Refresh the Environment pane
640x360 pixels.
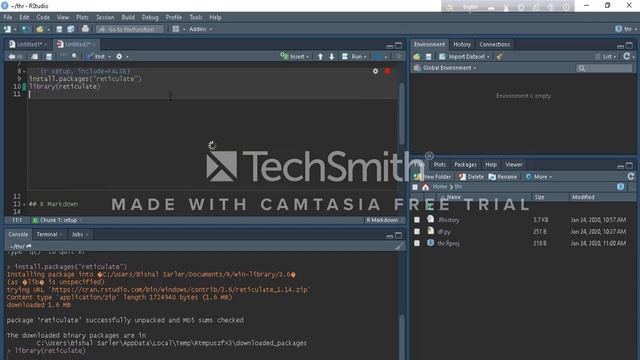tap(627, 56)
